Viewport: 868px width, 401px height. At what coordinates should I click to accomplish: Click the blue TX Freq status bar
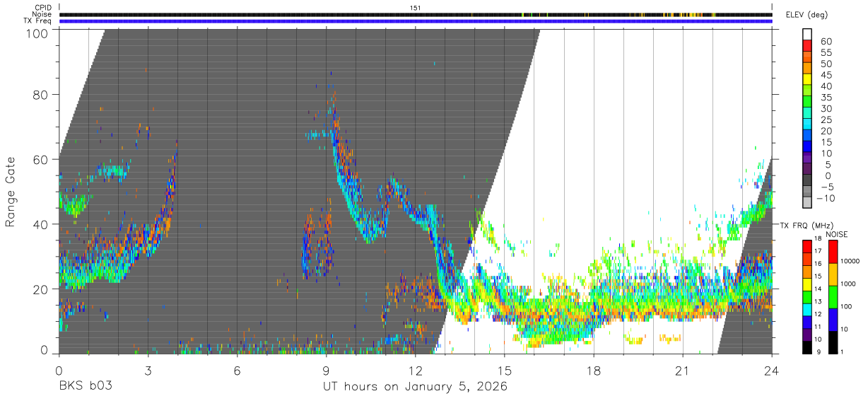416,21
